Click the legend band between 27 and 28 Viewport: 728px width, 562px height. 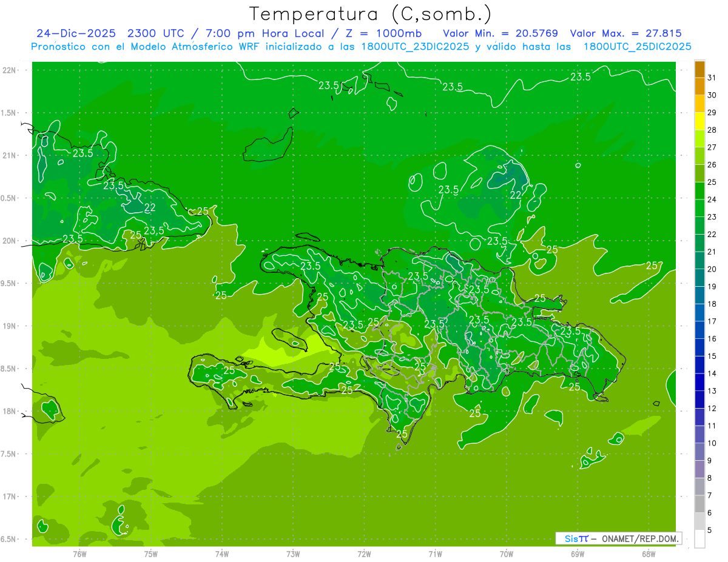click(699, 139)
